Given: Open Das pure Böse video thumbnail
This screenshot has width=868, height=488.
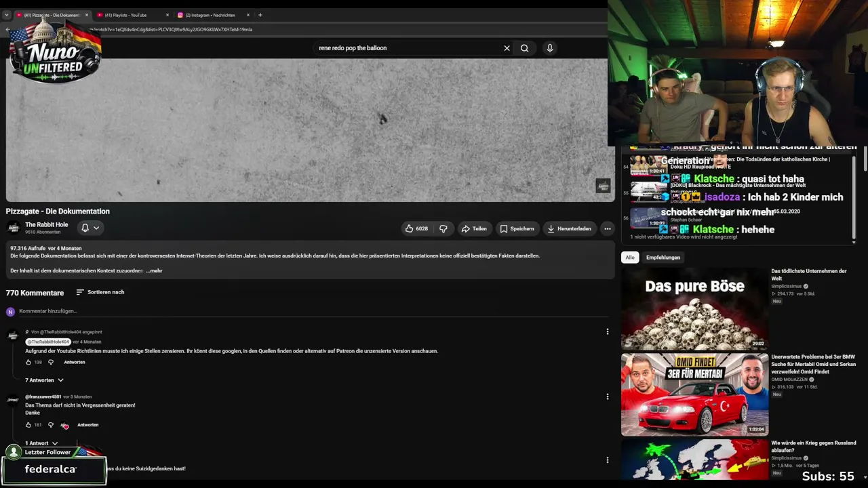Looking at the screenshot, I should pyautogui.click(x=694, y=308).
